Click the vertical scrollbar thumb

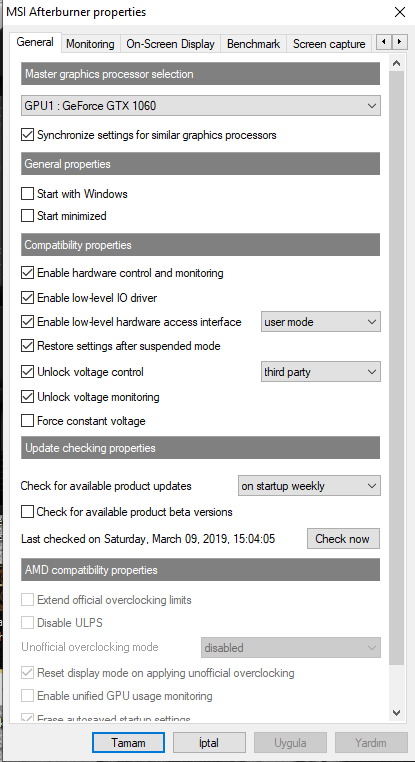coord(397,368)
